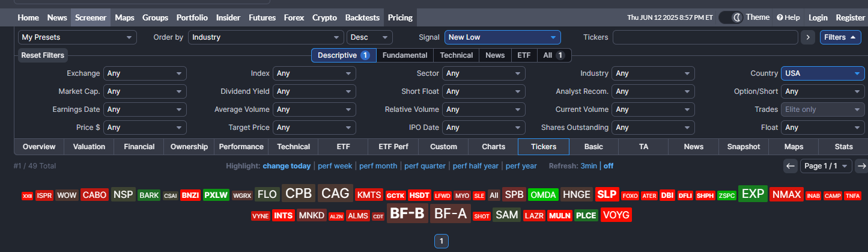Switch to the Charts view tab
This screenshot has width=868, height=252.
[x=494, y=147]
